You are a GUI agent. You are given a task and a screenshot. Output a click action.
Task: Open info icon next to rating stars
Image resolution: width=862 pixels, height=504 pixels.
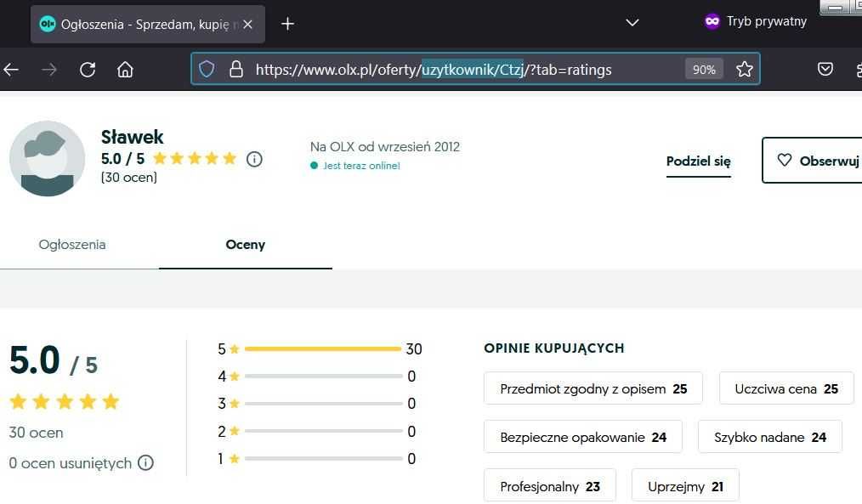coord(254,160)
